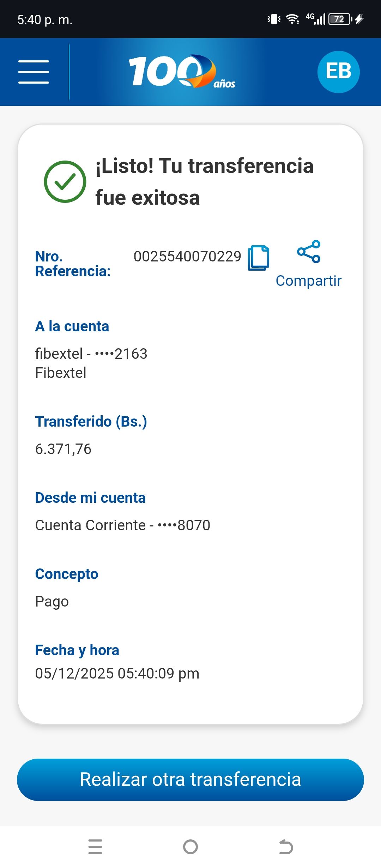381x868 pixels.
Task: Tap Android back button
Action: tap(286, 847)
